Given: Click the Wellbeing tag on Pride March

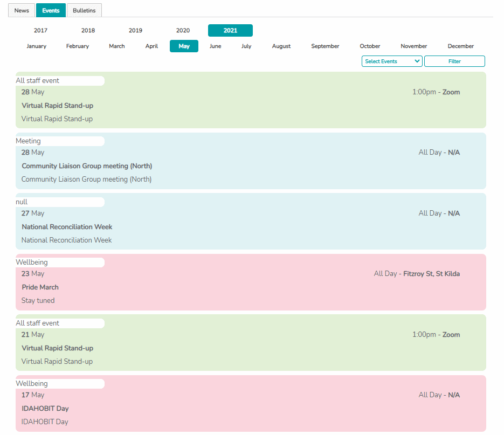Looking at the screenshot, I should [x=32, y=263].
